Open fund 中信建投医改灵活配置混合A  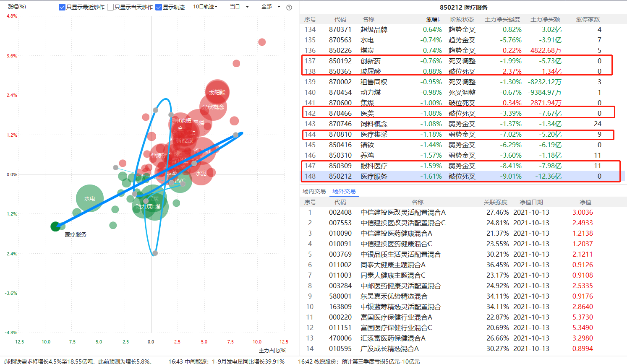(x=403, y=212)
